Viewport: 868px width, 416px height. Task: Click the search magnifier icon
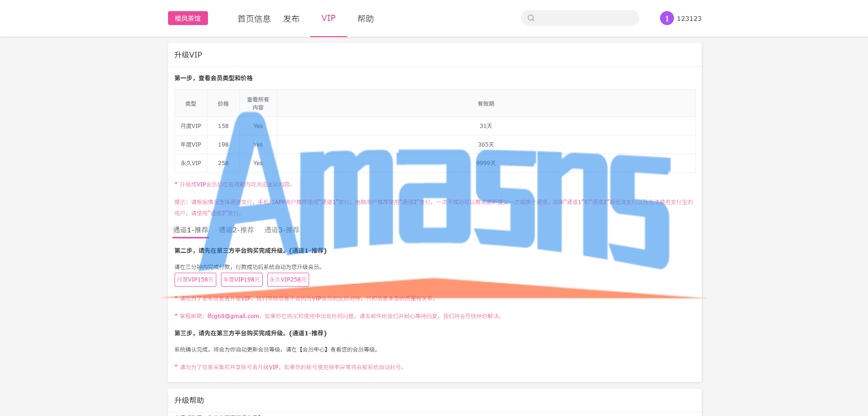pyautogui.click(x=531, y=18)
